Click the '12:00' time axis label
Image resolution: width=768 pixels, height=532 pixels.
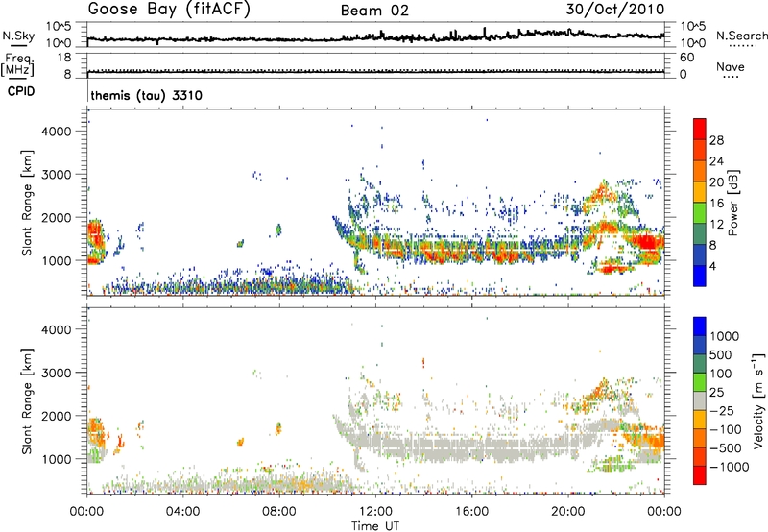[375, 512]
